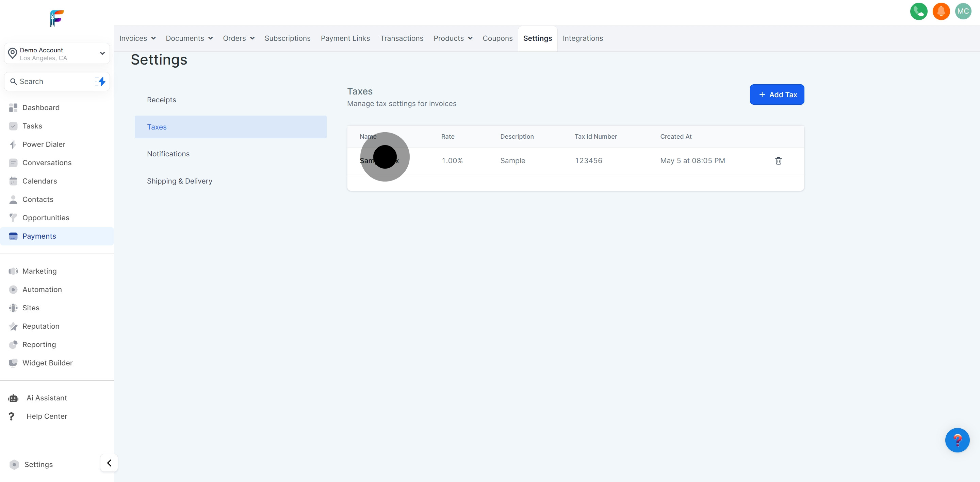
Task: Open the MC user avatar menu
Action: pos(963,12)
